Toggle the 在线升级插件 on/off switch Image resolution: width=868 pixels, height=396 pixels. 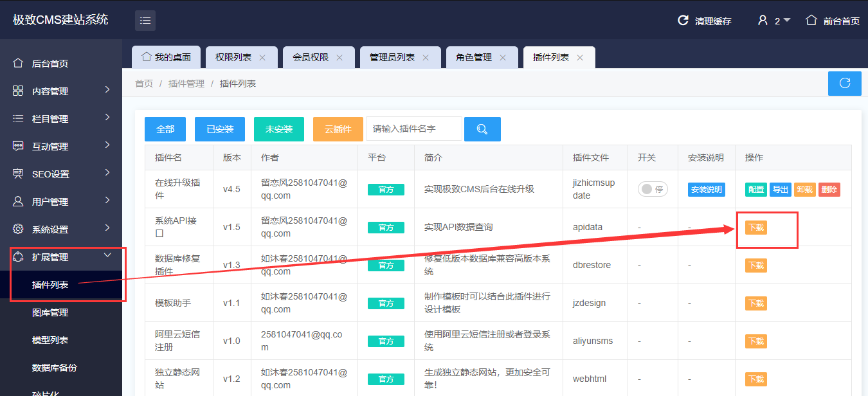653,189
